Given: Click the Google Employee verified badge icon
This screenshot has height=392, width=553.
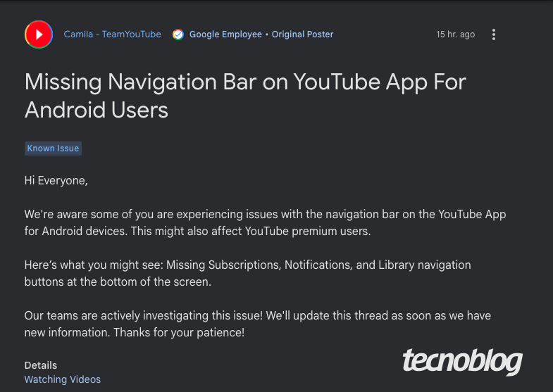Looking at the screenshot, I should (178, 34).
